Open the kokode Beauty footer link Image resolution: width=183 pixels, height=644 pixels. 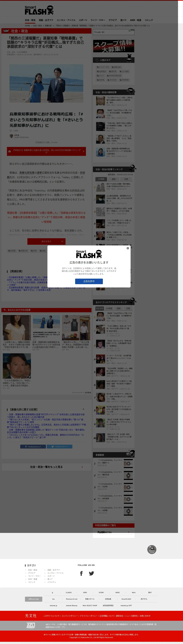click(x=72, y=606)
